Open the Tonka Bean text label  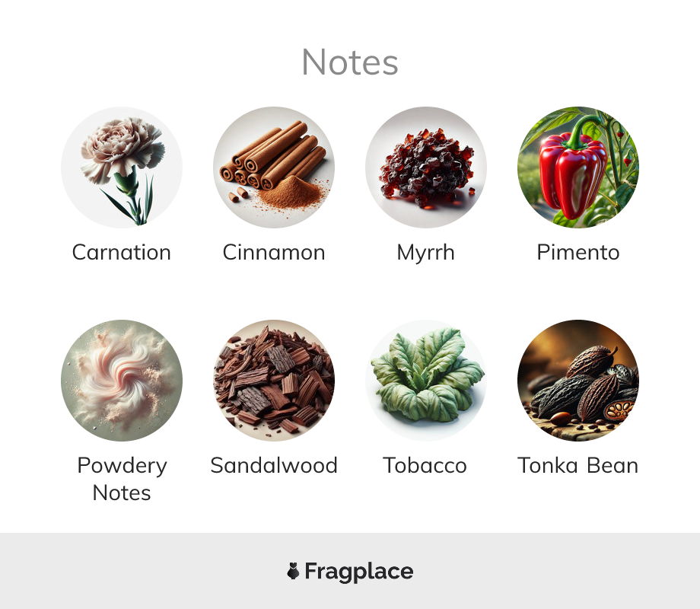(x=578, y=465)
